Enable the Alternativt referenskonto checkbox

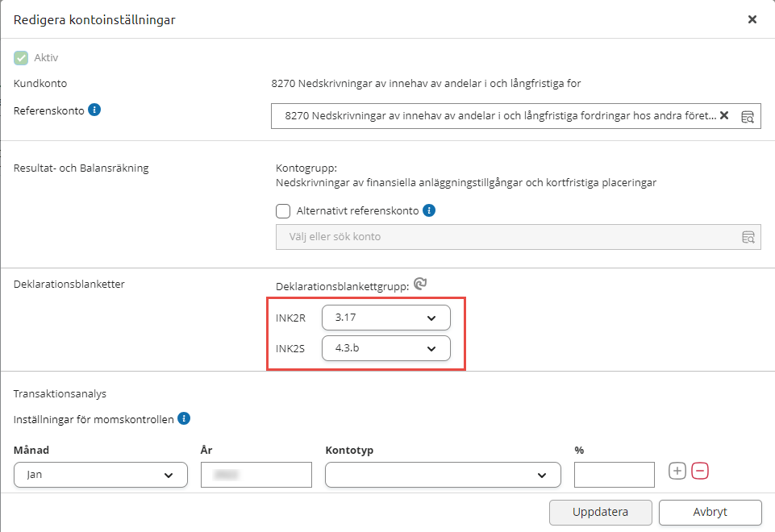pos(283,211)
